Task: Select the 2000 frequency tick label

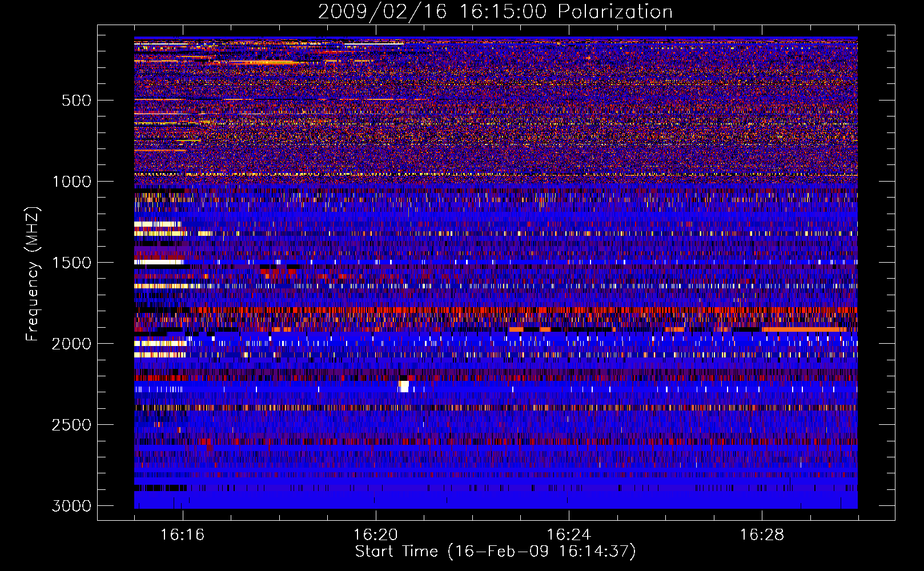Action: click(x=71, y=344)
